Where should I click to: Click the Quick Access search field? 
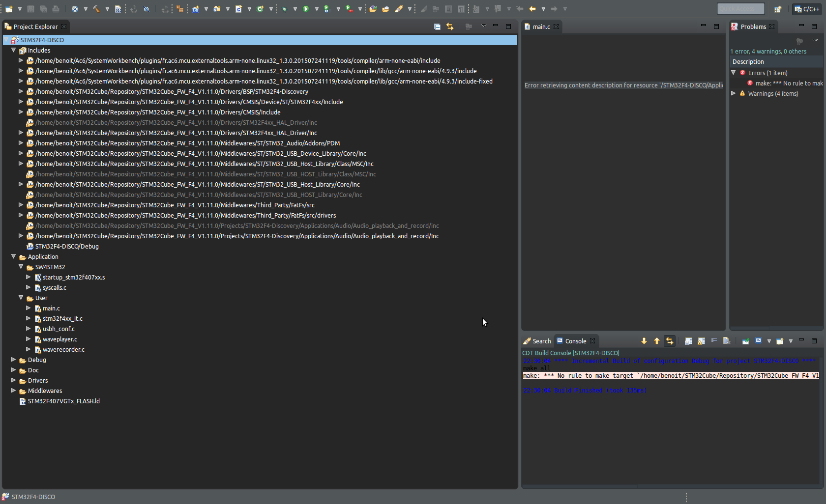pos(740,9)
